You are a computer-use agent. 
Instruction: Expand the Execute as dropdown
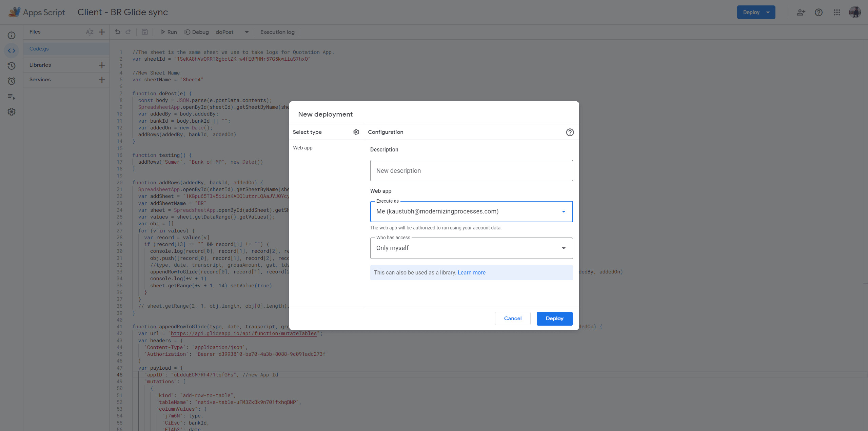[471, 211]
